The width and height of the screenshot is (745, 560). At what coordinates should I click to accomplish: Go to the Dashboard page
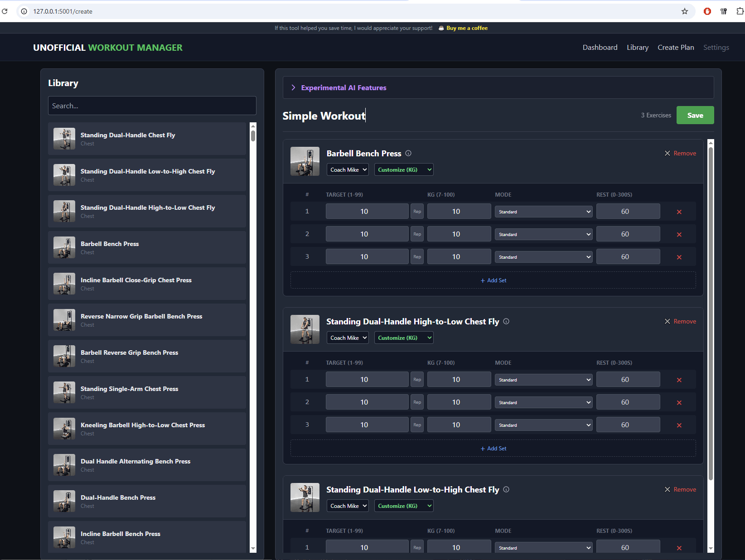coord(600,48)
